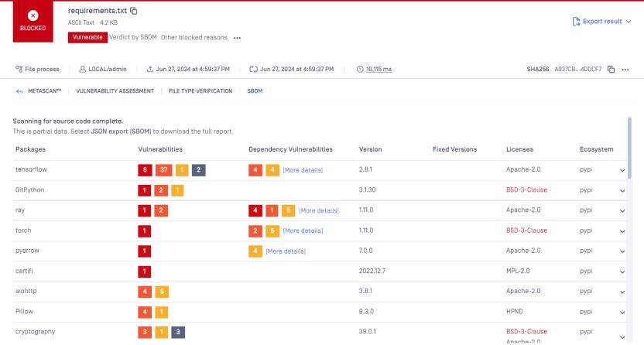The image size is (644, 345).
Task: Open More details link for ray
Action: tap(319, 211)
